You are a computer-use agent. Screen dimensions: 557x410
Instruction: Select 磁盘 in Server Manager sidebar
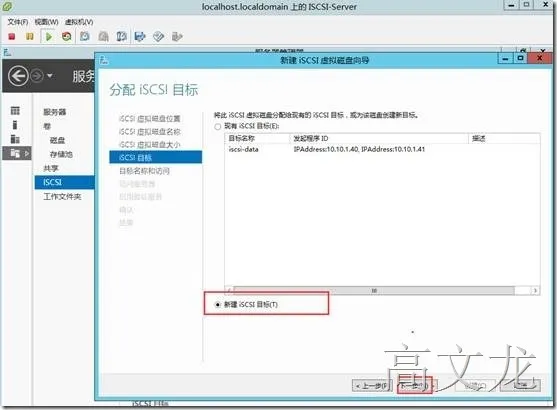click(57, 140)
